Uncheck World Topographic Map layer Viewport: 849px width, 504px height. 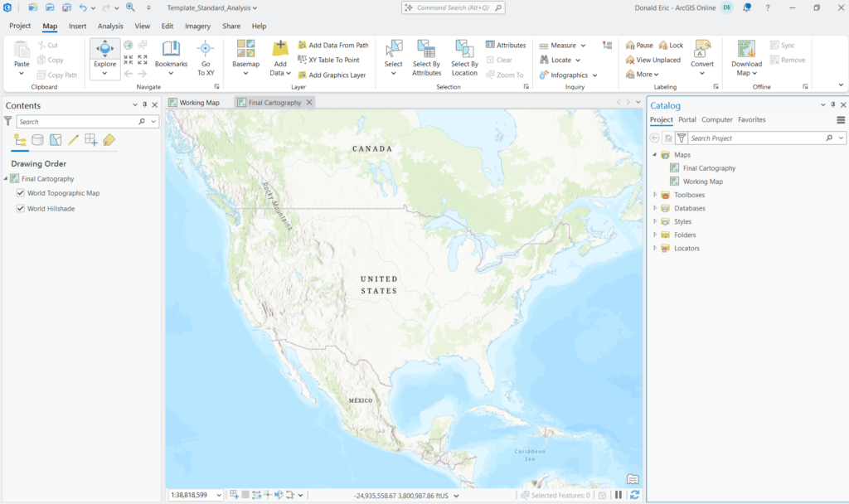[21, 193]
